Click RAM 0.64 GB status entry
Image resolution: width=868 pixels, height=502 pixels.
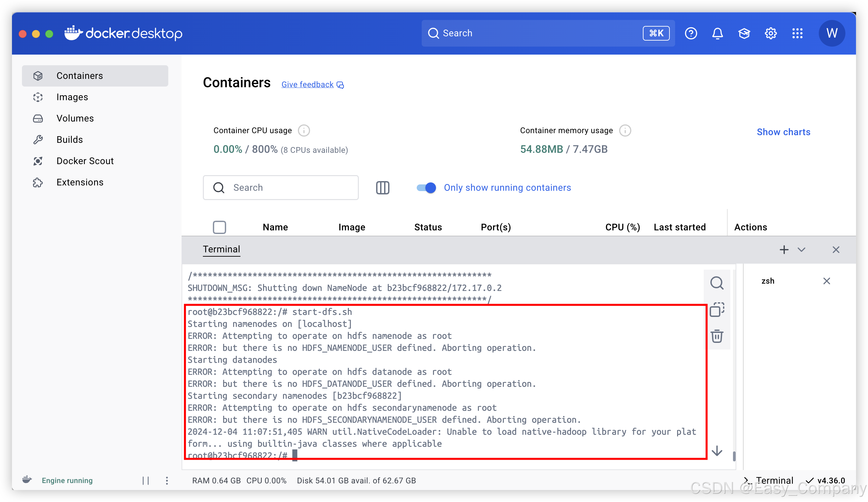coord(216,480)
